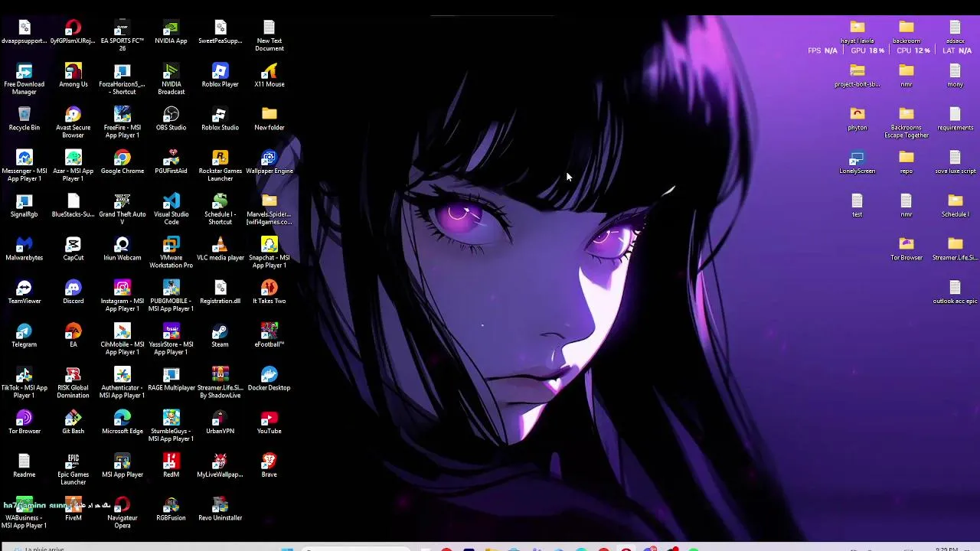Launch Roblox Player

(220, 76)
